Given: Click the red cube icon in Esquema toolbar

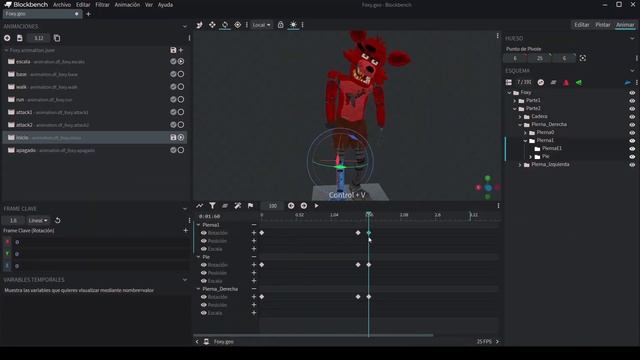Looking at the screenshot, I should coord(566,82).
